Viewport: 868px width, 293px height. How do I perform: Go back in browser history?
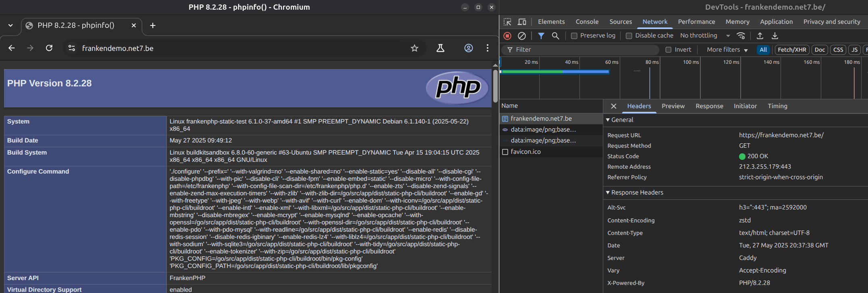[x=12, y=48]
